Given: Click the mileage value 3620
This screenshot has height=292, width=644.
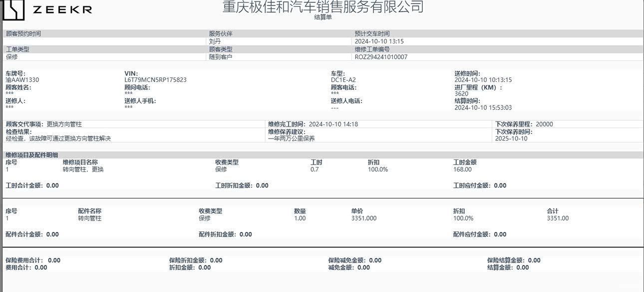Looking at the screenshot, I should pos(461,94).
